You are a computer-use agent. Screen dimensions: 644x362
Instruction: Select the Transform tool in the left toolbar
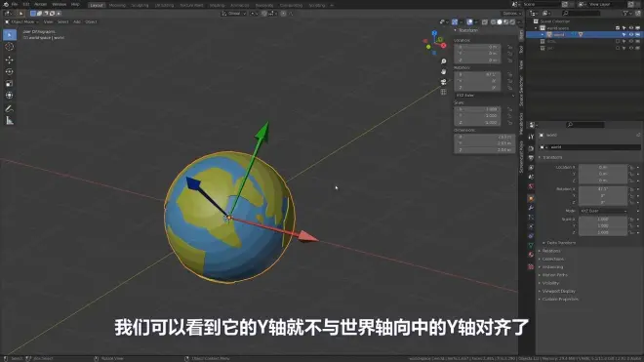tap(10, 96)
